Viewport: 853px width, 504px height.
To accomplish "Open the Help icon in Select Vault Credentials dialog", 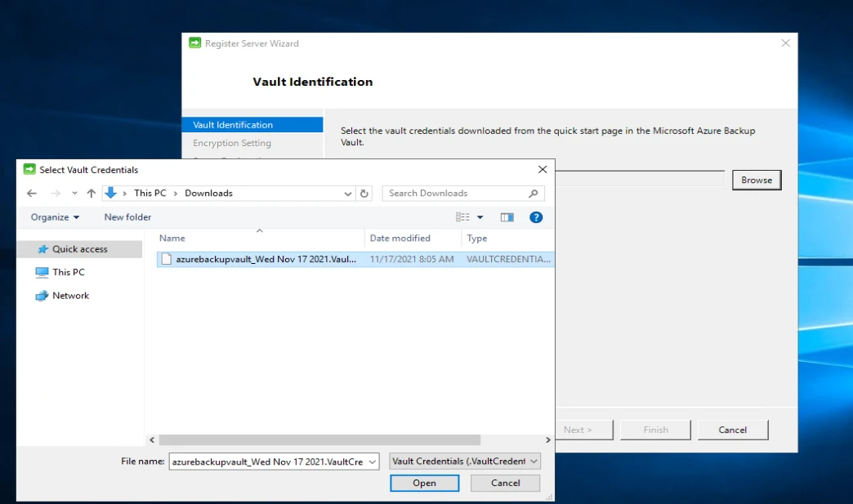I will point(537,216).
